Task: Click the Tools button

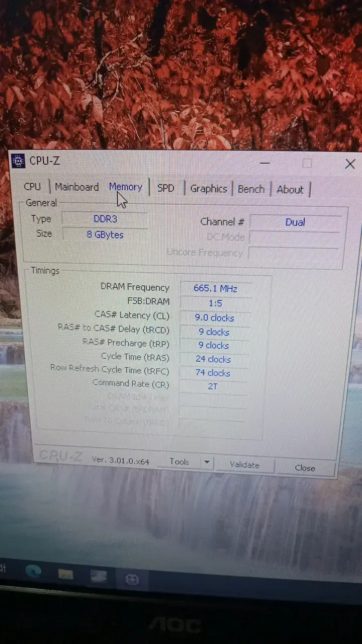Action: [x=179, y=461]
